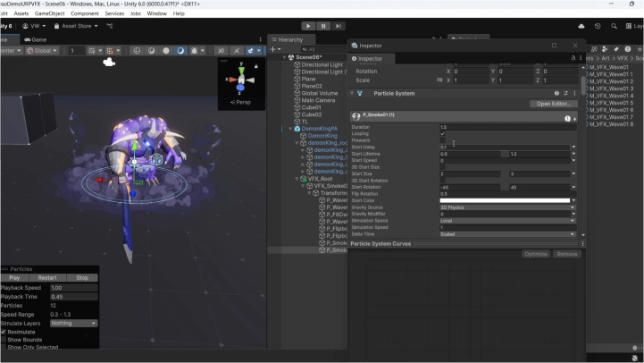Image resolution: width=644 pixels, height=363 pixels.
Task: Toggle the scene 2D/wireframe globe icon
Action: [x=137, y=51]
